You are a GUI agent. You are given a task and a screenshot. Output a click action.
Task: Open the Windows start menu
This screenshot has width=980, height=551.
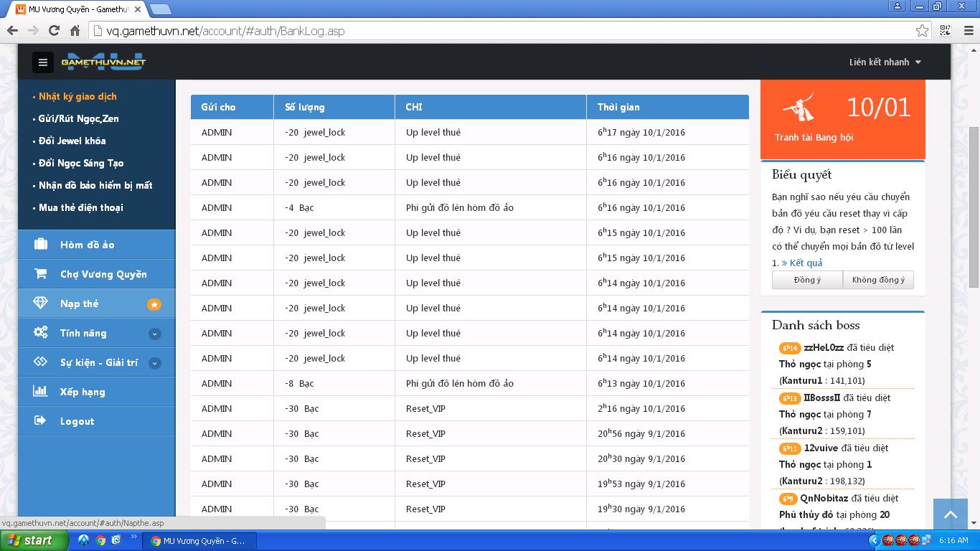pyautogui.click(x=34, y=540)
